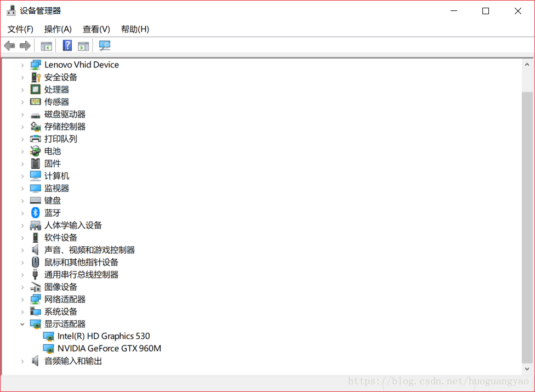Screen dimensions: 535x392
Task: Expand the 键盘 node chevron
Action: tap(22, 201)
